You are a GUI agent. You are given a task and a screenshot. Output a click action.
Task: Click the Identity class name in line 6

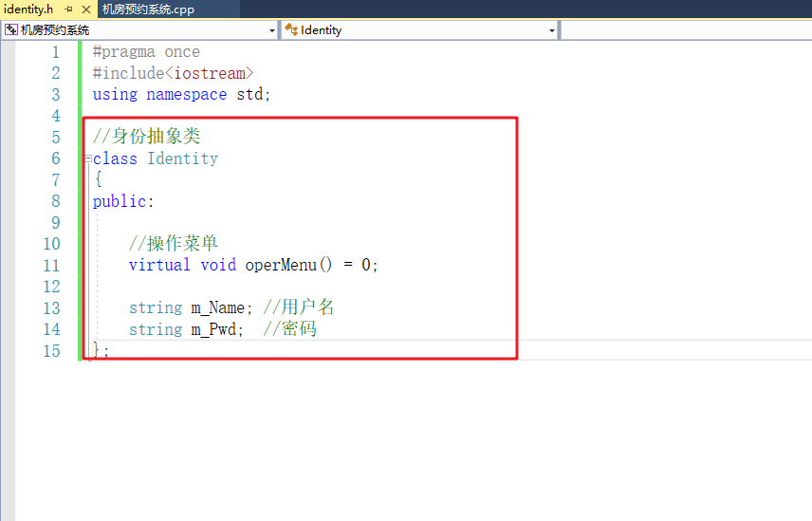(182, 158)
